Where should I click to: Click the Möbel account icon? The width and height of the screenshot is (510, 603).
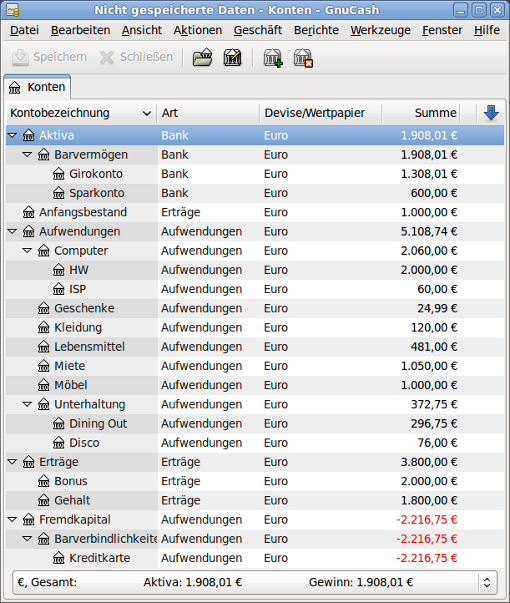click(43, 385)
